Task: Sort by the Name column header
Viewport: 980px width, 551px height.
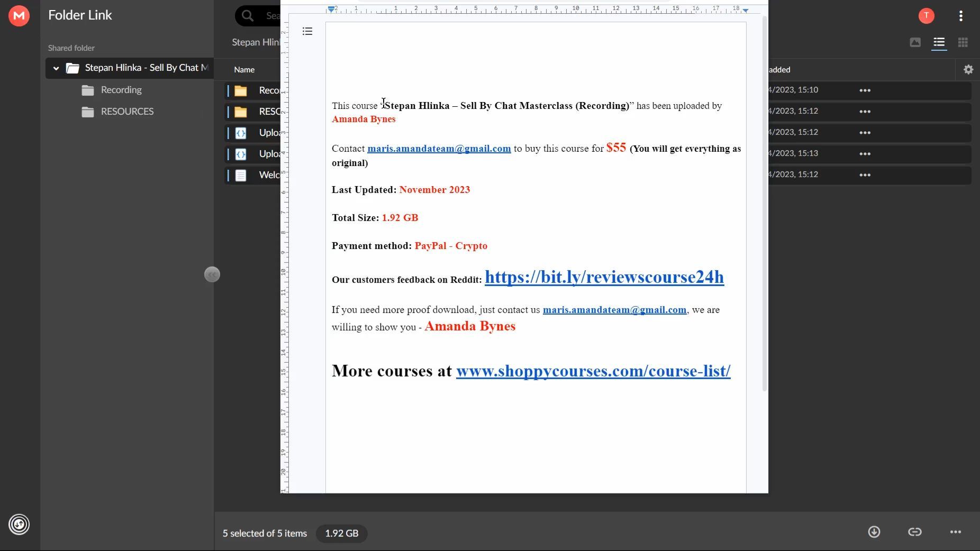Action: (x=244, y=70)
